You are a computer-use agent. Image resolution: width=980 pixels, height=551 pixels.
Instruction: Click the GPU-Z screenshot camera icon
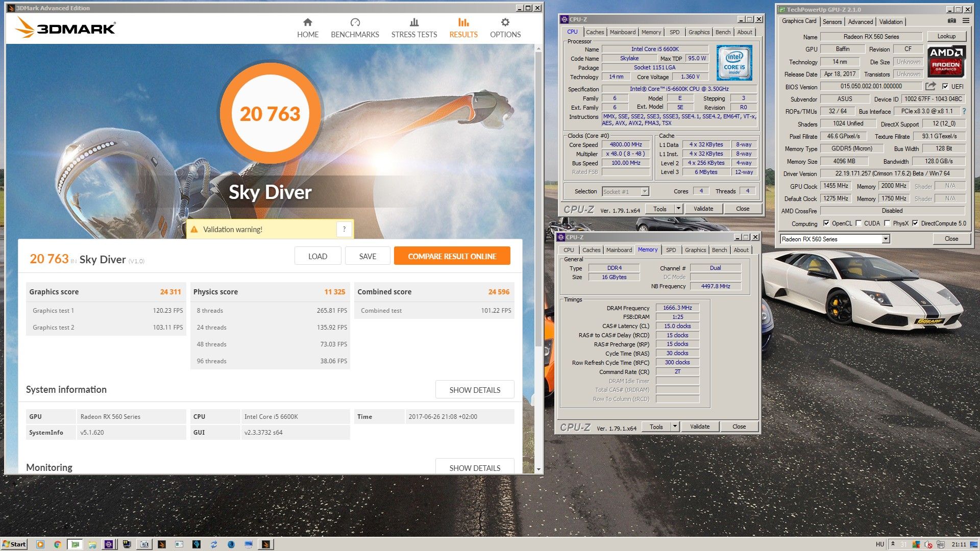click(951, 21)
